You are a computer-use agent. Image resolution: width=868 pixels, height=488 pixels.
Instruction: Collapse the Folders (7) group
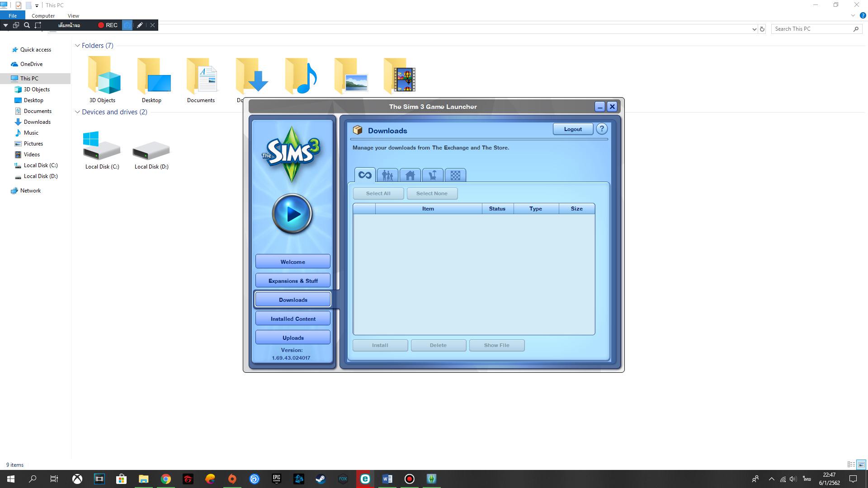point(77,46)
